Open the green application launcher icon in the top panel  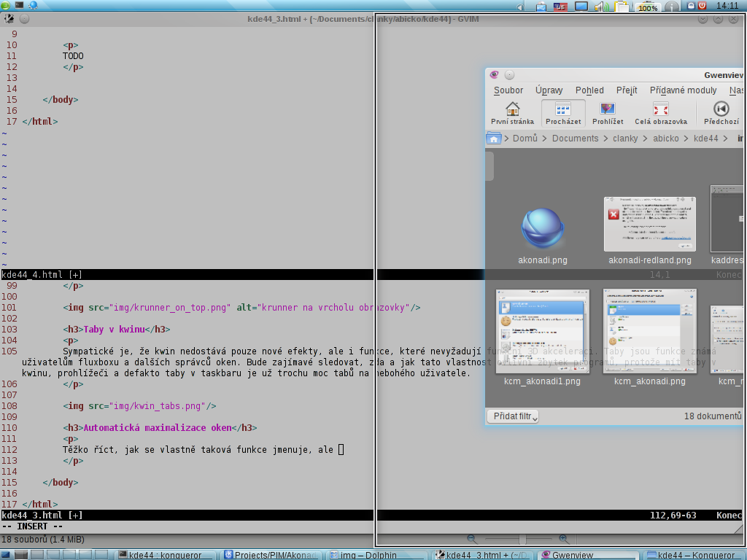(x=5, y=5)
